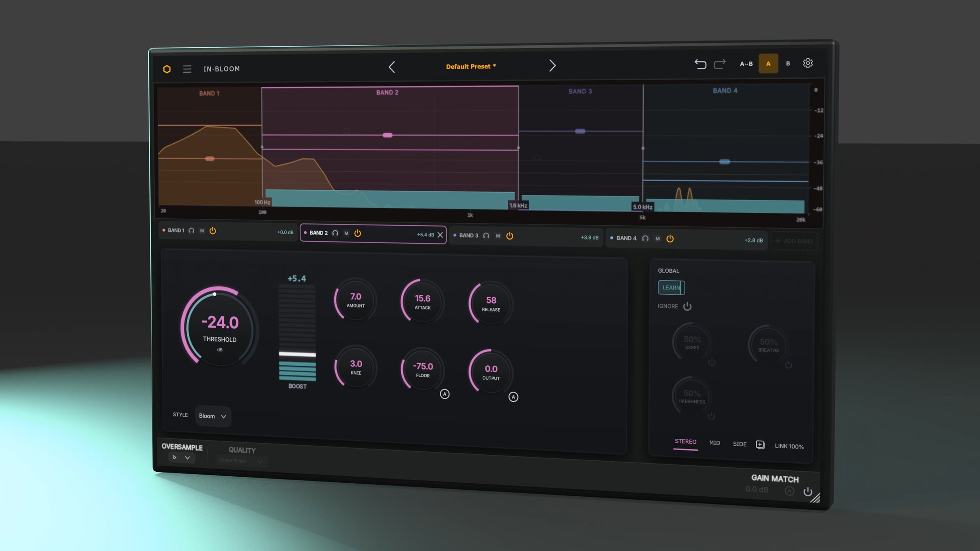Click the redo arrow icon
The height and width of the screenshot is (551, 980).
click(719, 64)
